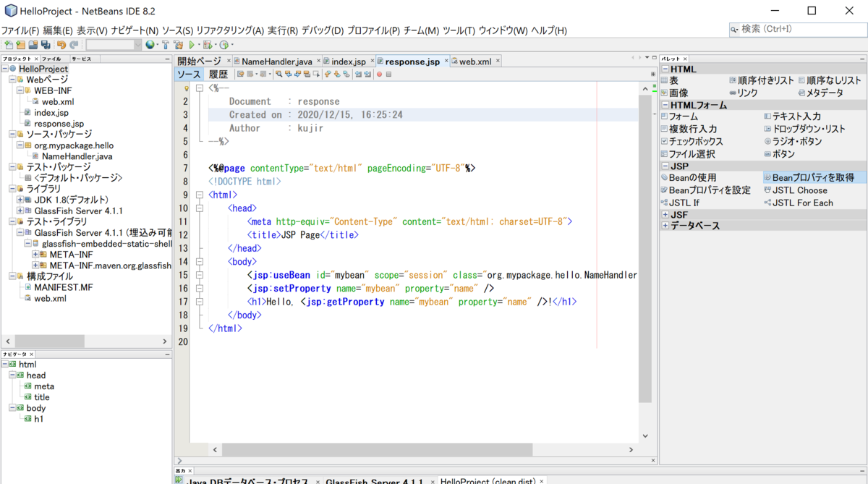Screen dimensions: 868x484
Task: Expand the META-INF node under glassfish shell
Action: coord(35,255)
